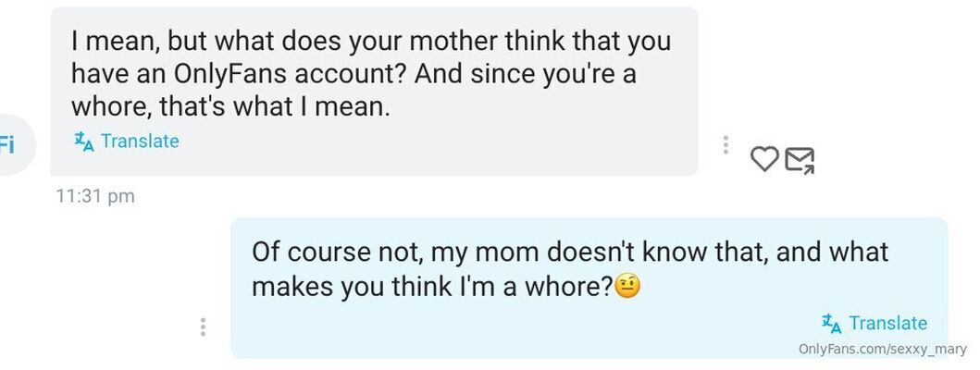Translate the sent reply in the blue bubble
980x370 pixels.
pyautogui.click(x=887, y=323)
